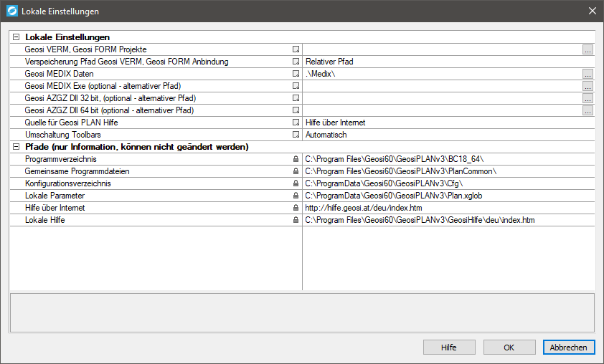Viewport: 604px width, 364px height.
Task: Select the Gemeinsame Programmdateien label
Action: click(77, 171)
